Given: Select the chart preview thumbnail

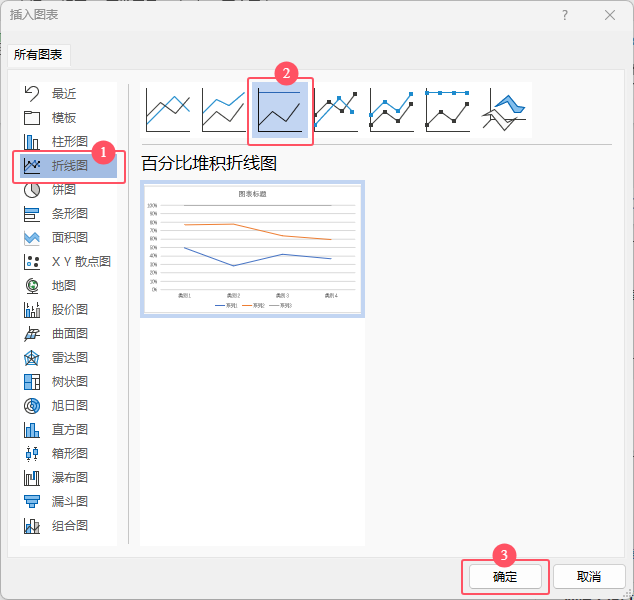Looking at the screenshot, I should coord(252,249).
